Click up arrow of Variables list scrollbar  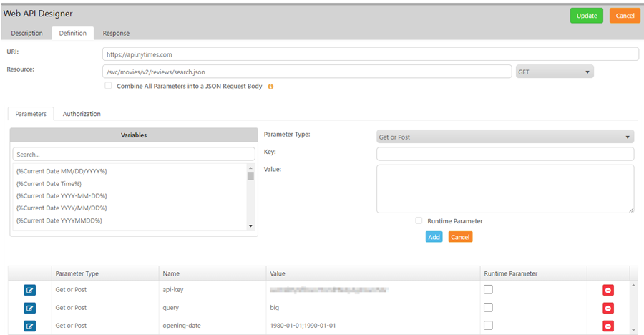click(x=250, y=167)
